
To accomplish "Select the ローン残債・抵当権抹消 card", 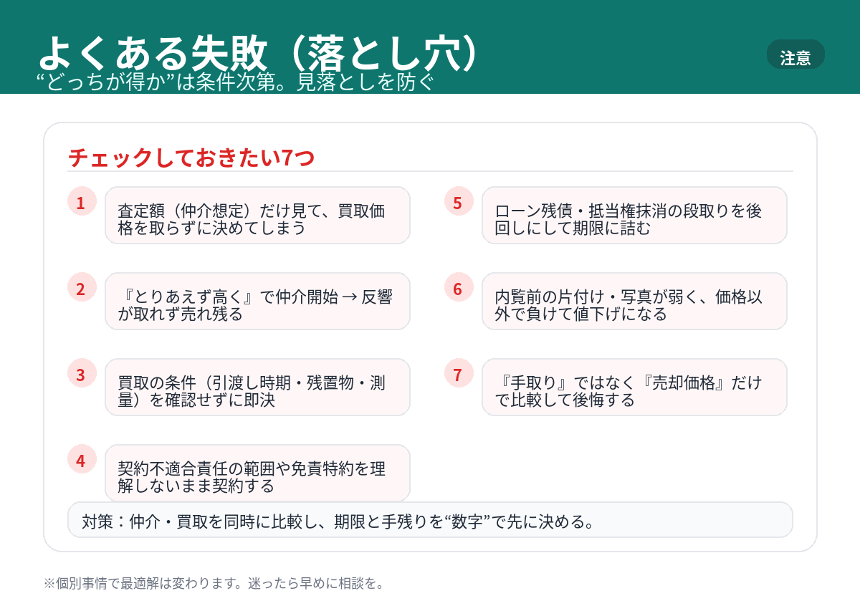I will pyautogui.click(x=634, y=216).
